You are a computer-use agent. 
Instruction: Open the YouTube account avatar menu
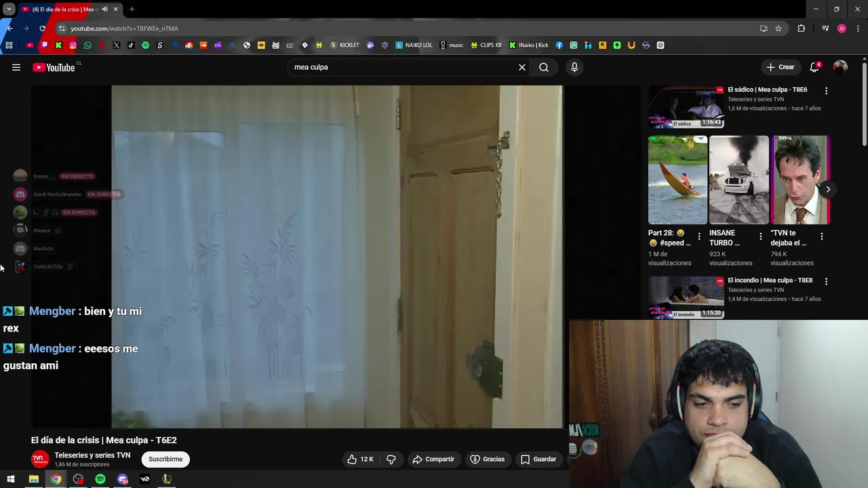(x=840, y=67)
